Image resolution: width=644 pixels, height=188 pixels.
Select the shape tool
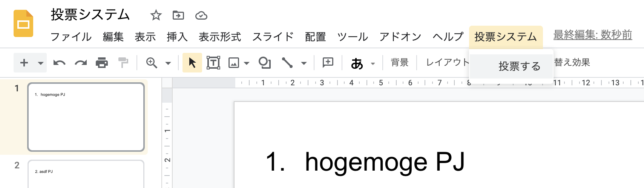pyautogui.click(x=265, y=63)
